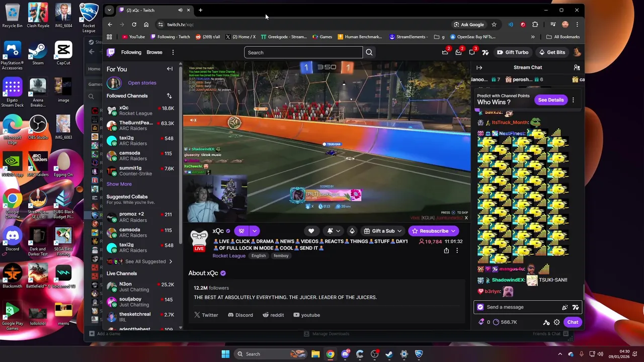
Task: Open chat settings gear icon
Action: tap(556, 322)
